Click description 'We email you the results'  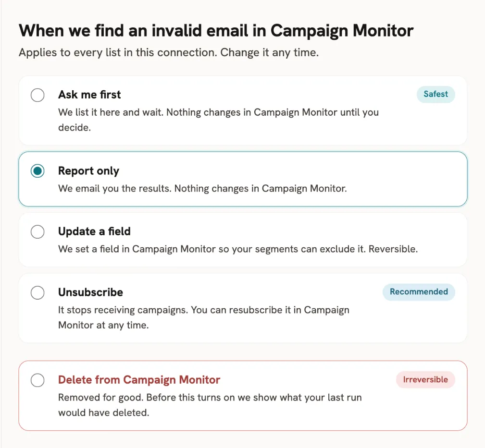(x=202, y=189)
